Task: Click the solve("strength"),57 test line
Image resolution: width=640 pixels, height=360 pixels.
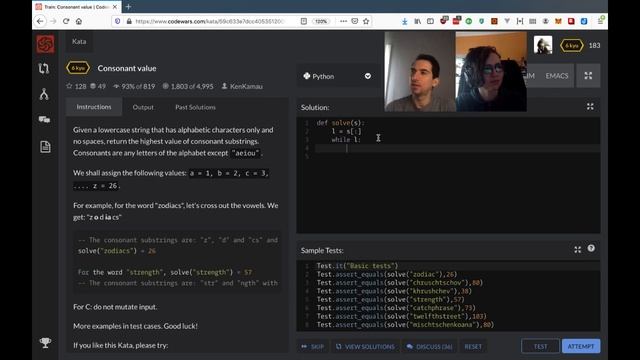Action: [391, 299]
